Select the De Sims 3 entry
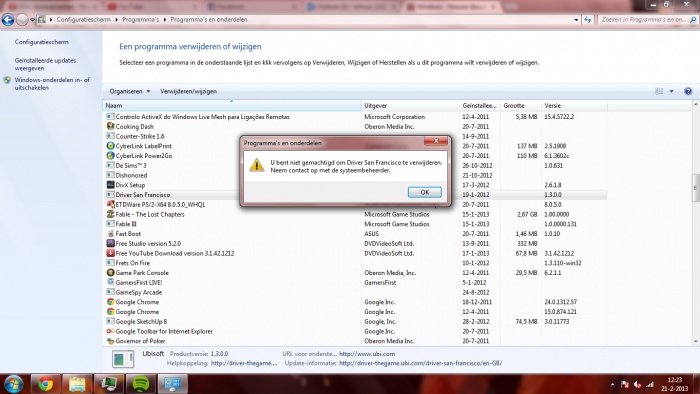Viewport: 700px width, 394px height. (x=131, y=166)
